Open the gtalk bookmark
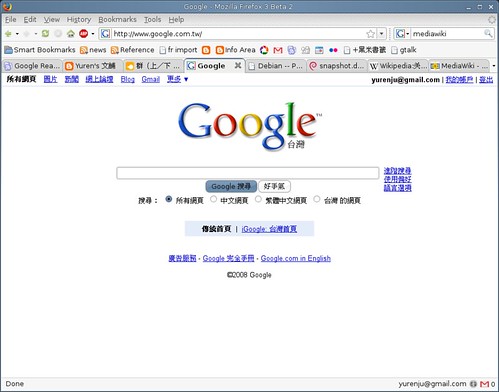The width and height of the screenshot is (499, 392). tap(404, 50)
